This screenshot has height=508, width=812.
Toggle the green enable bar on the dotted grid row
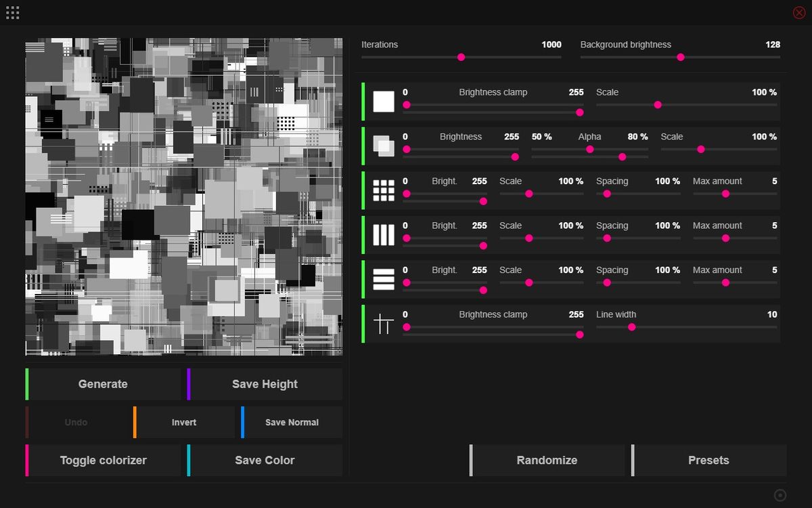365,190
